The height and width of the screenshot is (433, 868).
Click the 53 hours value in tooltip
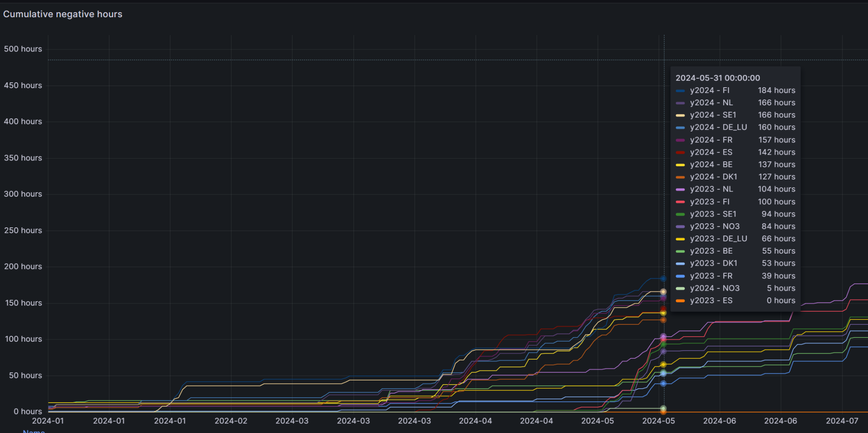[x=778, y=263]
